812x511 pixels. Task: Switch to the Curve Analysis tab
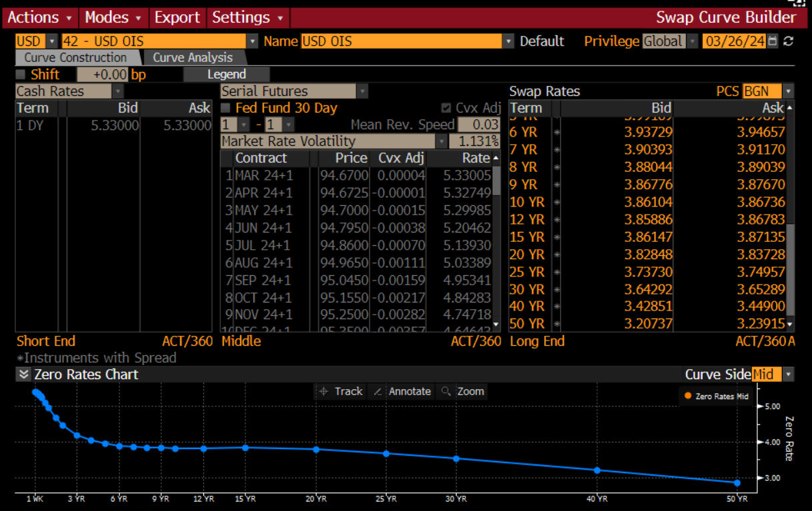[193, 58]
